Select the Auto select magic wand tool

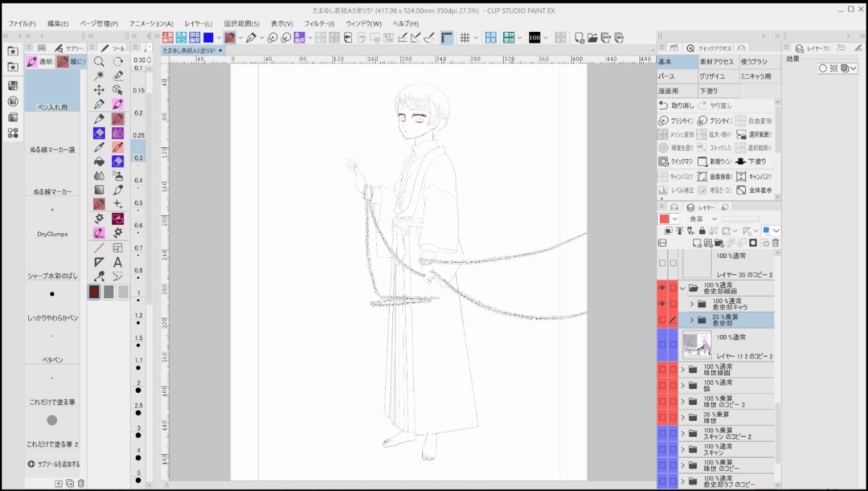tap(99, 76)
